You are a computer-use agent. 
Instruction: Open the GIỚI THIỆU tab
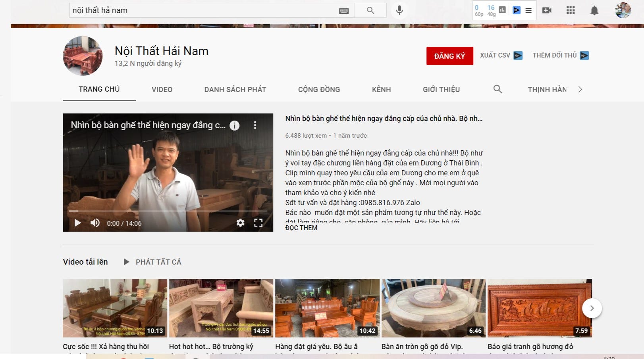tap(442, 90)
